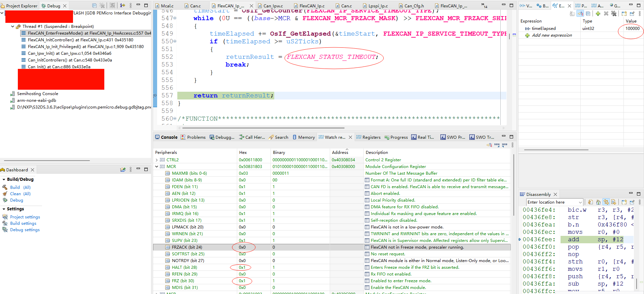Image resolution: width=644 pixels, height=294 pixels.
Task: Click the editor horizontal scrollbar
Action: point(263,128)
